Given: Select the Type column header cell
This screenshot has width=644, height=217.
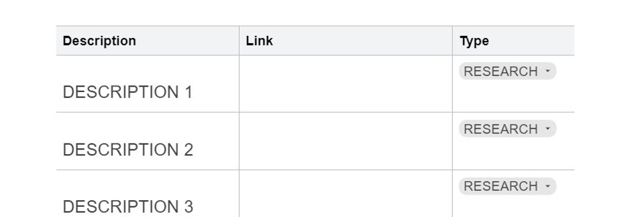Looking at the screenshot, I should [x=513, y=41].
